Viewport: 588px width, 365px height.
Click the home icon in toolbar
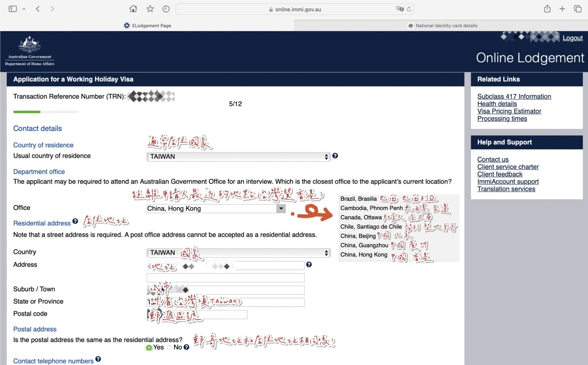[133, 9]
